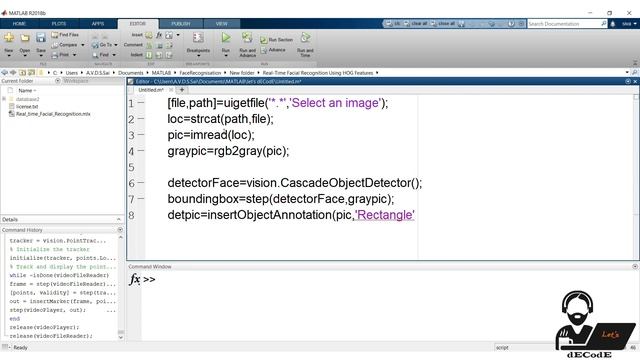Switch to the APPS ribbon tab

(x=98, y=24)
